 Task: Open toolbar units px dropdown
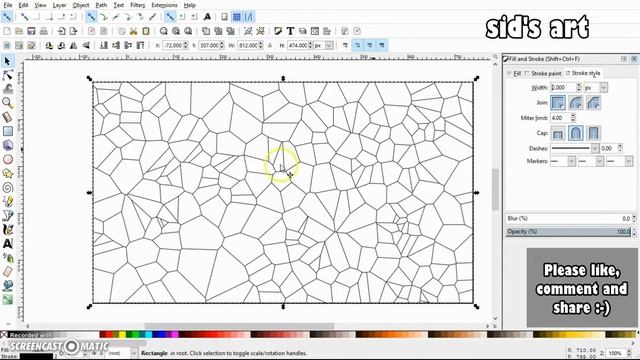pos(329,45)
